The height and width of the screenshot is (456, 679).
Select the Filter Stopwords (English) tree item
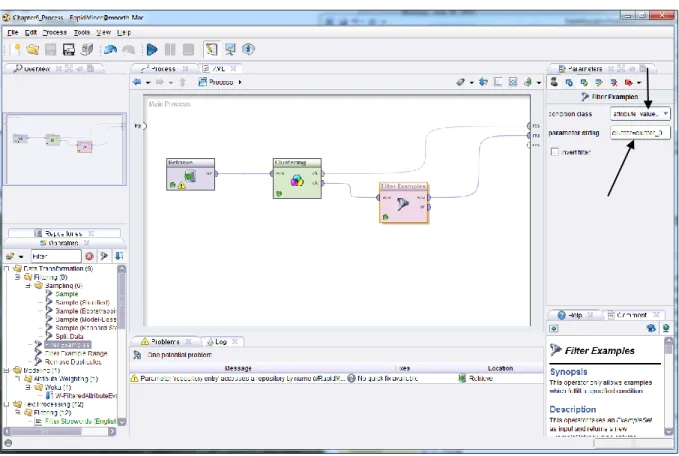[x=80, y=421]
